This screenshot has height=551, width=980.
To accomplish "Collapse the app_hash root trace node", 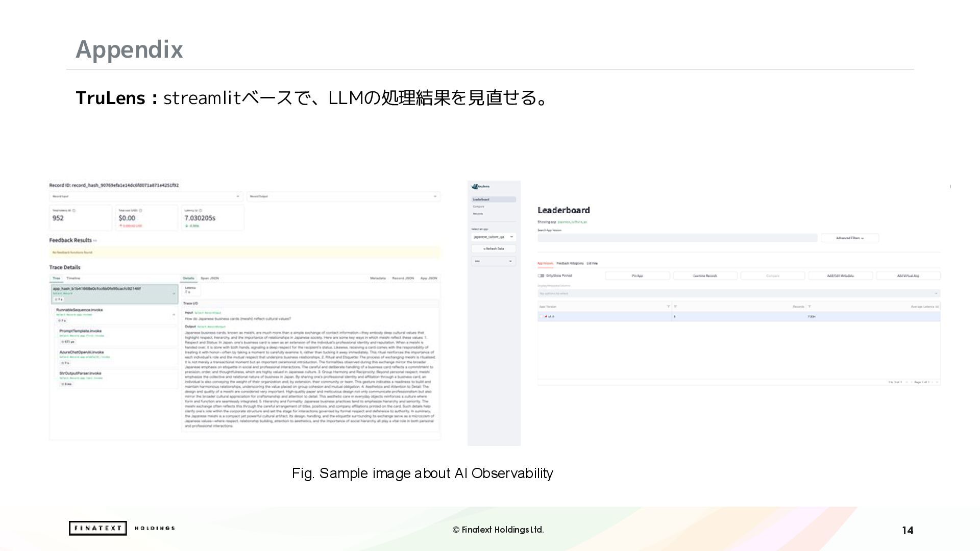I will coord(174,293).
